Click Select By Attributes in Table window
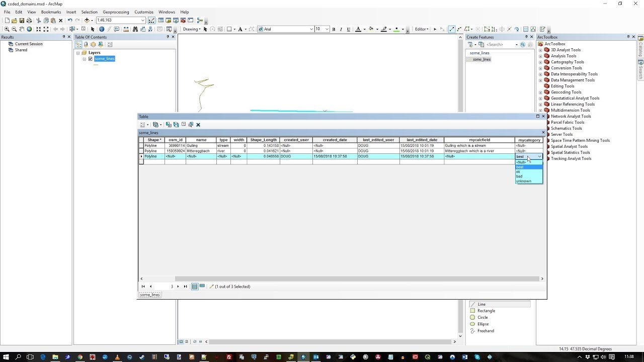The height and width of the screenshot is (362, 644). [x=169, y=125]
